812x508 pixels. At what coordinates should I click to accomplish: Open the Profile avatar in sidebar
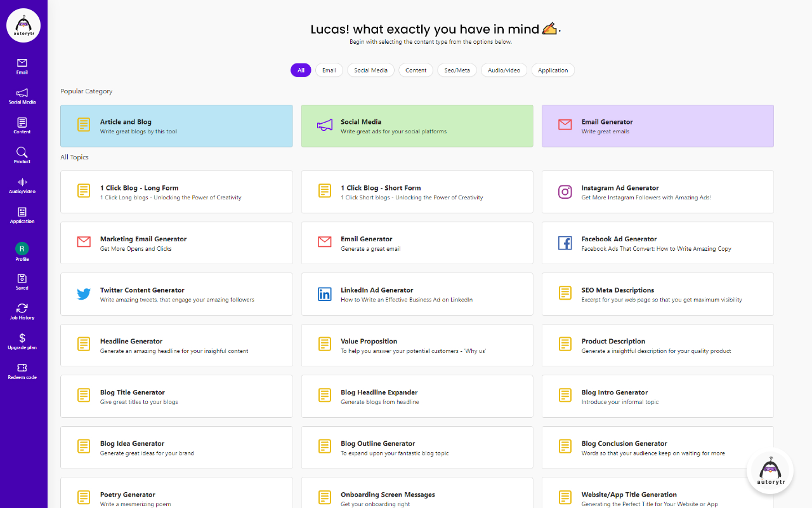click(x=22, y=249)
